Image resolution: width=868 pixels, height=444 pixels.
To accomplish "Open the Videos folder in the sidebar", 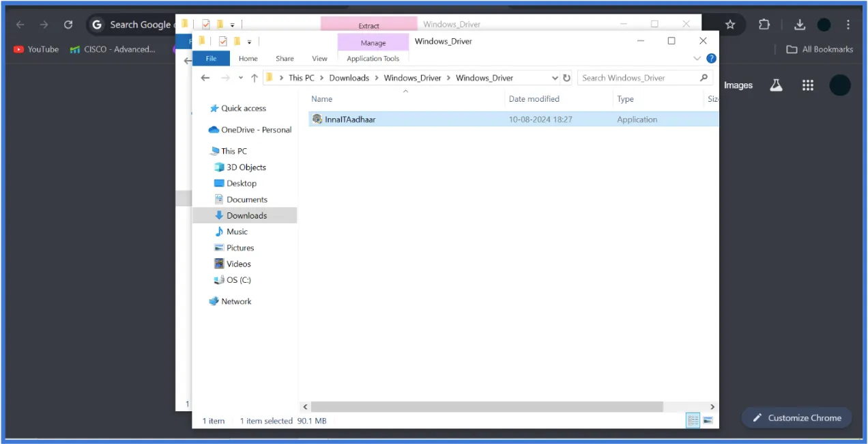I will coord(233,264).
